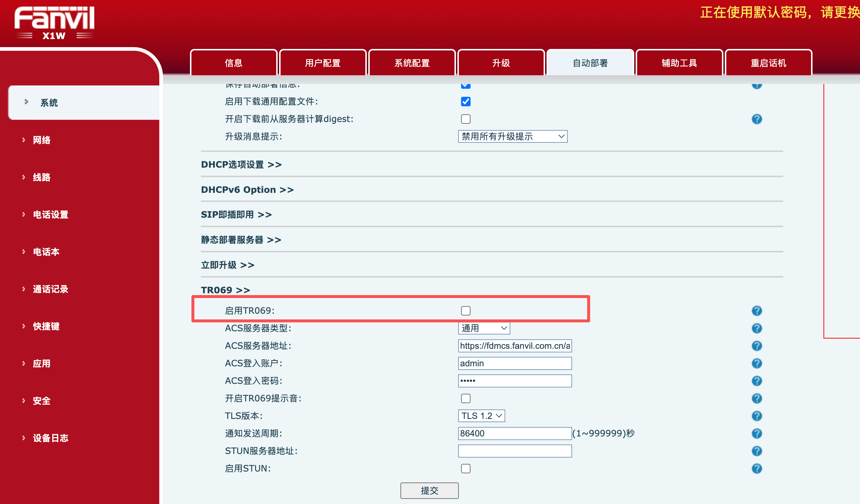
Task: Open help icon for ACS登入账户
Action: 757,363
